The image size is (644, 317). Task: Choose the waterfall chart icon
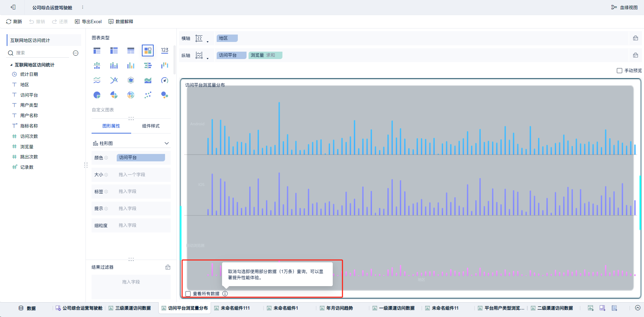tap(165, 65)
